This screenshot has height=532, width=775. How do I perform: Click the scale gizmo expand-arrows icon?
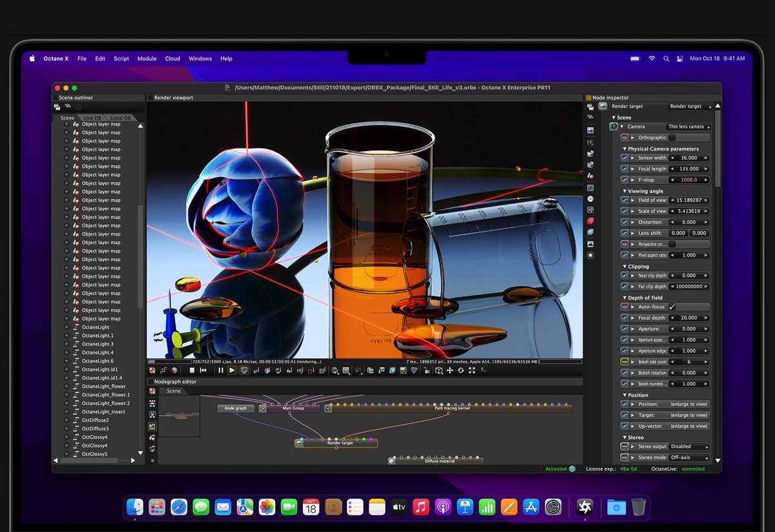[472, 371]
